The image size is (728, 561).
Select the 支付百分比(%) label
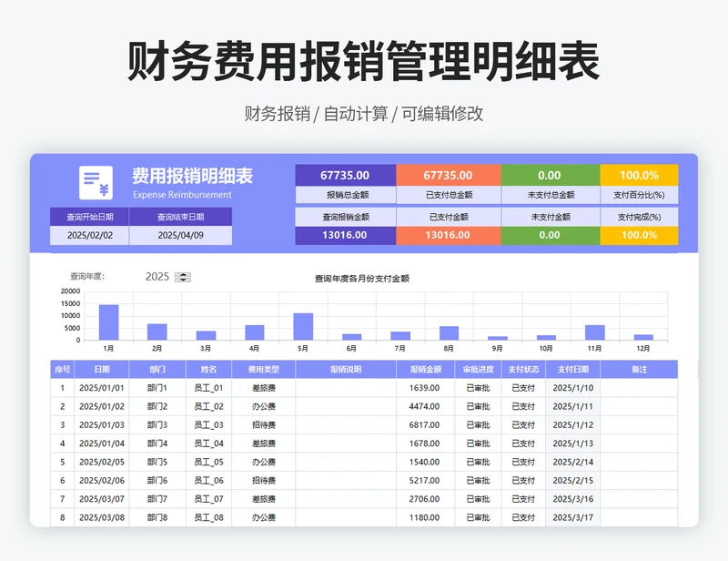pos(639,195)
